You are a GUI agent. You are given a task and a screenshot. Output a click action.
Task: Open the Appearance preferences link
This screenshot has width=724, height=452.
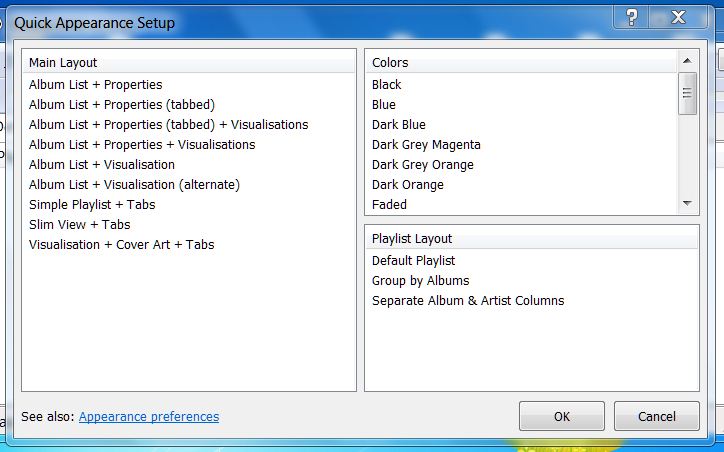(149, 417)
